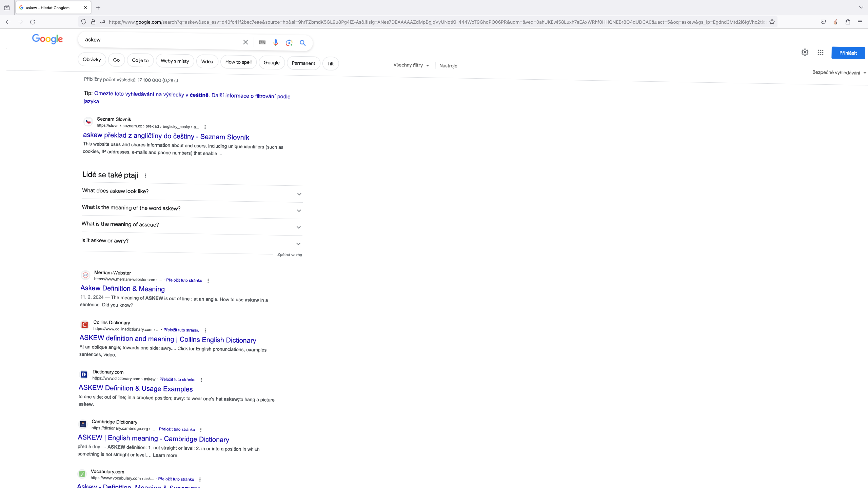Open the Všechny filtry dropdown
The image size is (868, 488).
pos(411,65)
